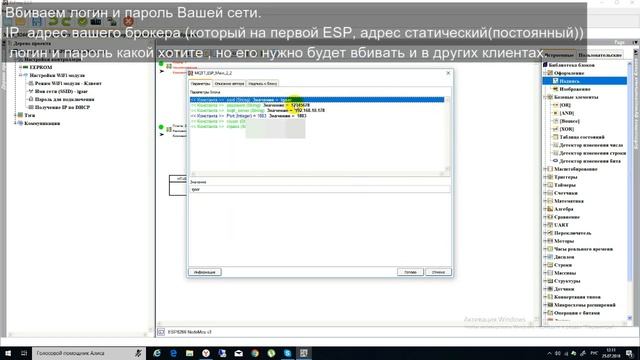Image resolution: width=640 pixels, height=360 pixels.
Task: Open the Описание автора tab
Action: pos(229,84)
